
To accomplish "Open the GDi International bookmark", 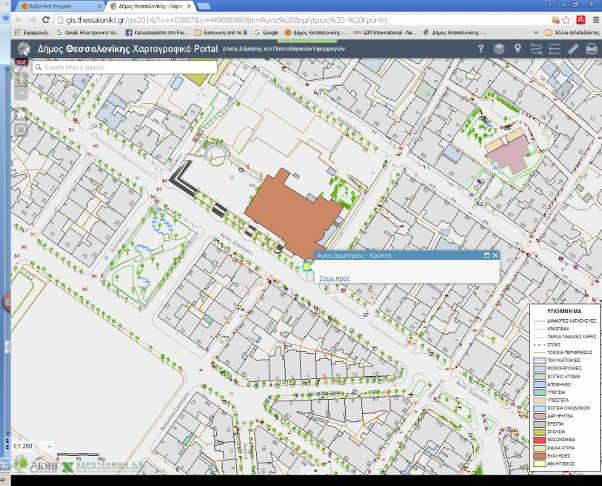I will [x=384, y=33].
